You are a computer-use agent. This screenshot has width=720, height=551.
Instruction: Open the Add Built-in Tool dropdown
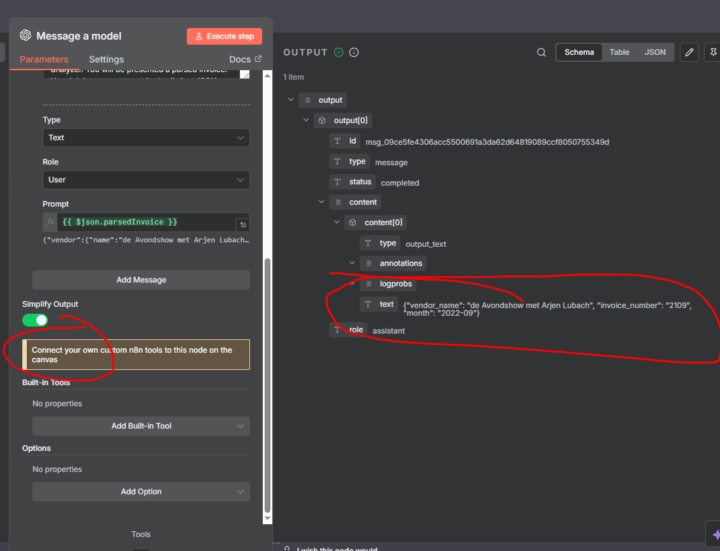[x=141, y=426]
